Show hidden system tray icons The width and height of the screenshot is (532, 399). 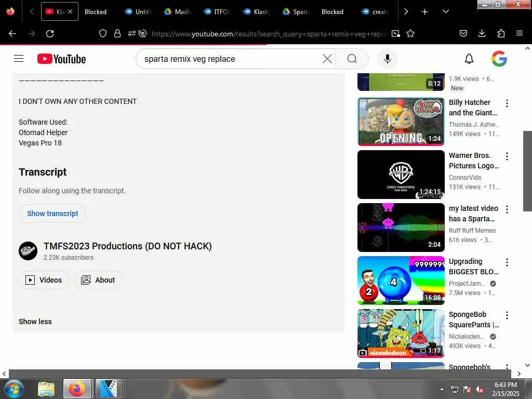[x=442, y=389]
